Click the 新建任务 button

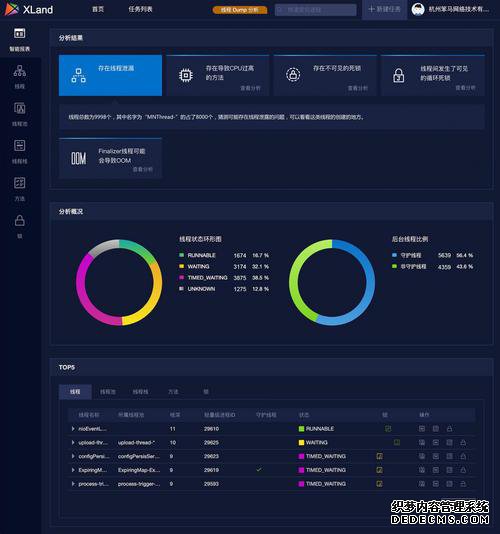pyautogui.click(x=385, y=9)
